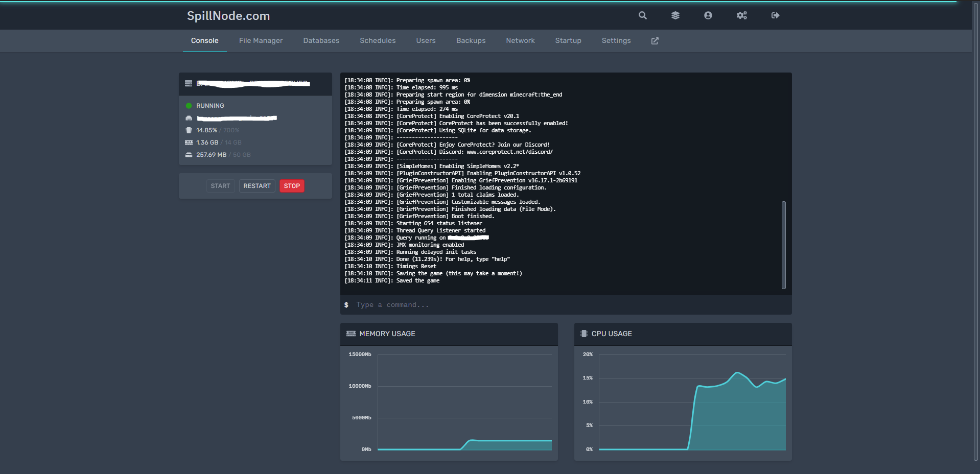Image resolution: width=980 pixels, height=474 pixels.
Task: Click the sign out icon
Action: 775,15
